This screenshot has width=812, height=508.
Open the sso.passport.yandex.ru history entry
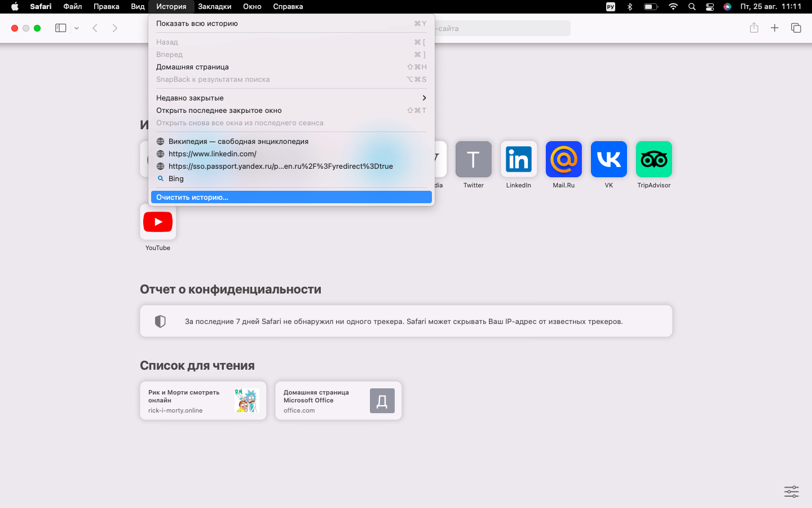[292, 167]
